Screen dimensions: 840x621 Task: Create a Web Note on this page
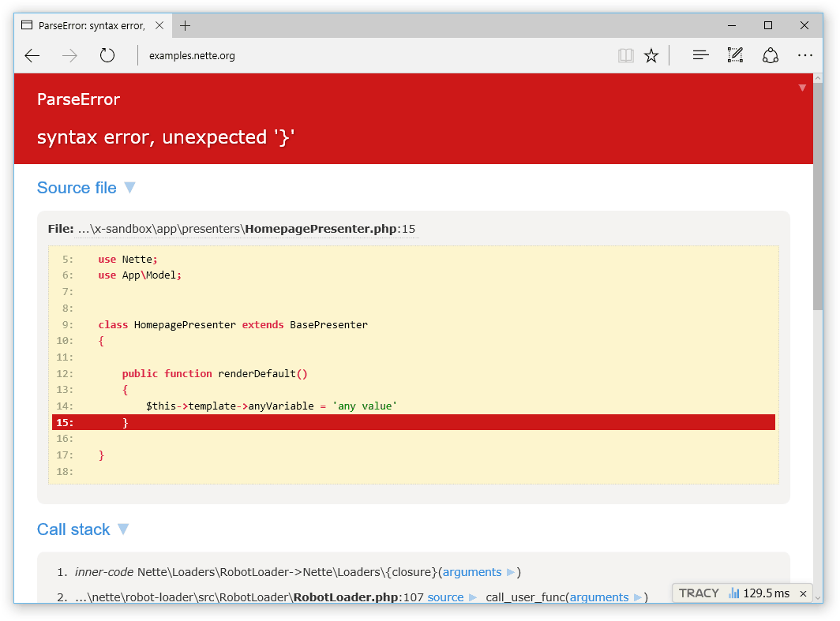coord(735,55)
